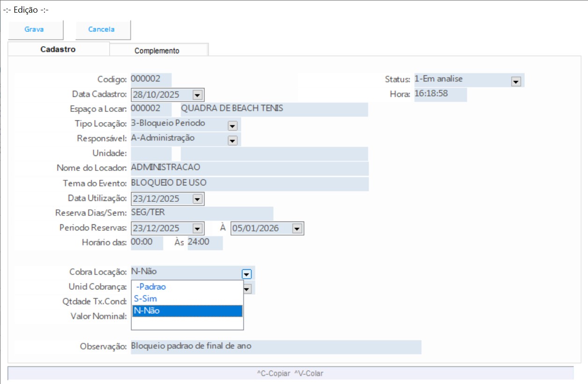This screenshot has width=588, height=384.
Task: Click the Grava button
Action: 34,30
